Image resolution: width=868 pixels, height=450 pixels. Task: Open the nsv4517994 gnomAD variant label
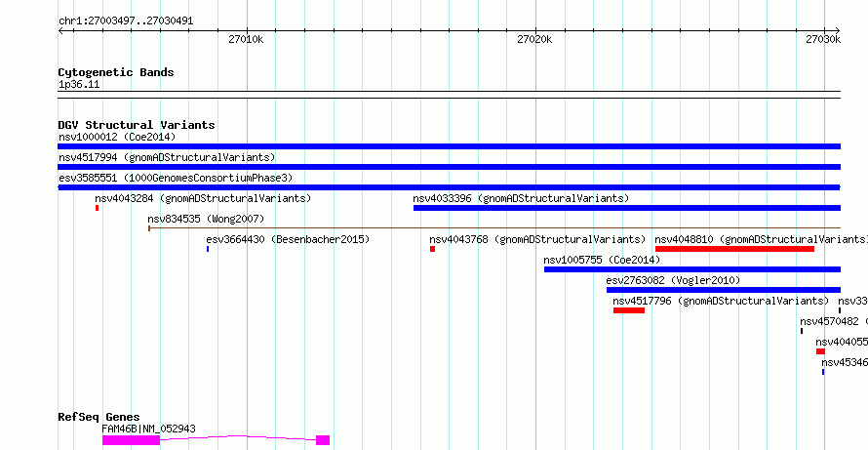[x=167, y=157]
